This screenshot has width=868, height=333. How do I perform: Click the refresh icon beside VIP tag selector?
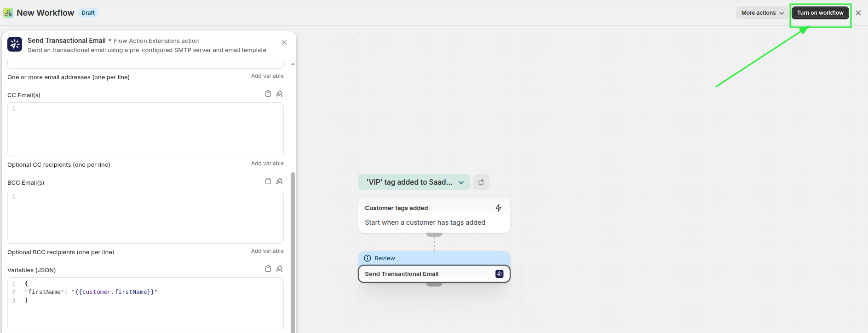coord(481,182)
